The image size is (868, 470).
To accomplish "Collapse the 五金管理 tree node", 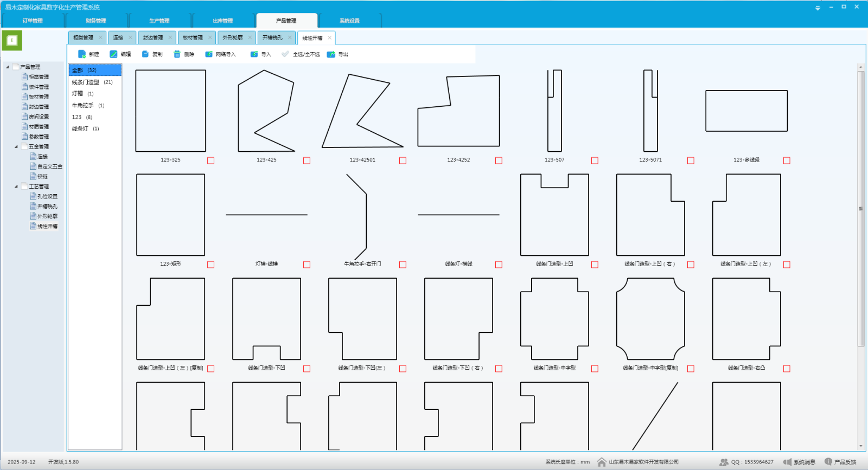I will (x=16, y=147).
